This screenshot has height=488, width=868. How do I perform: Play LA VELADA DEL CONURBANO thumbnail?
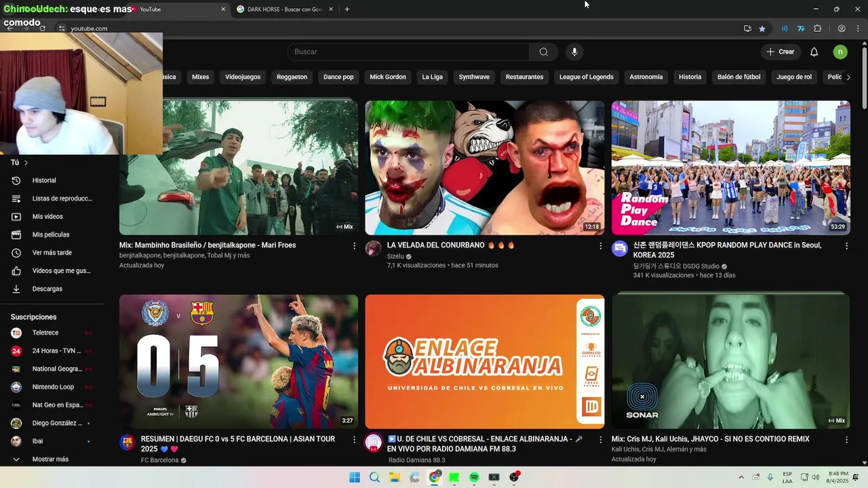(x=485, y=167)
